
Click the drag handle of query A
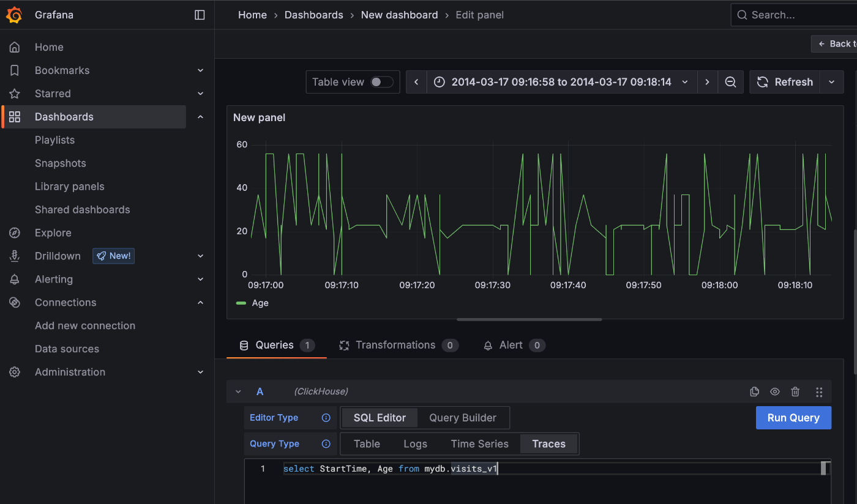[819, 392]
